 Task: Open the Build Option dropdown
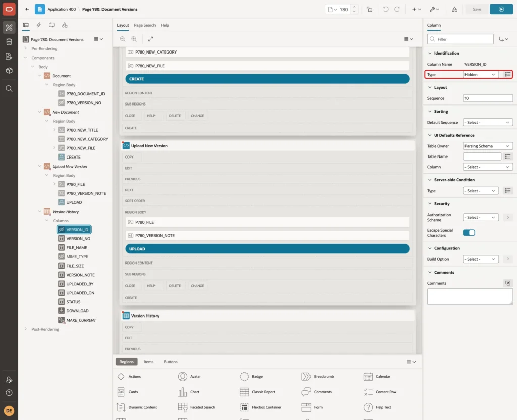click(481, 259)
